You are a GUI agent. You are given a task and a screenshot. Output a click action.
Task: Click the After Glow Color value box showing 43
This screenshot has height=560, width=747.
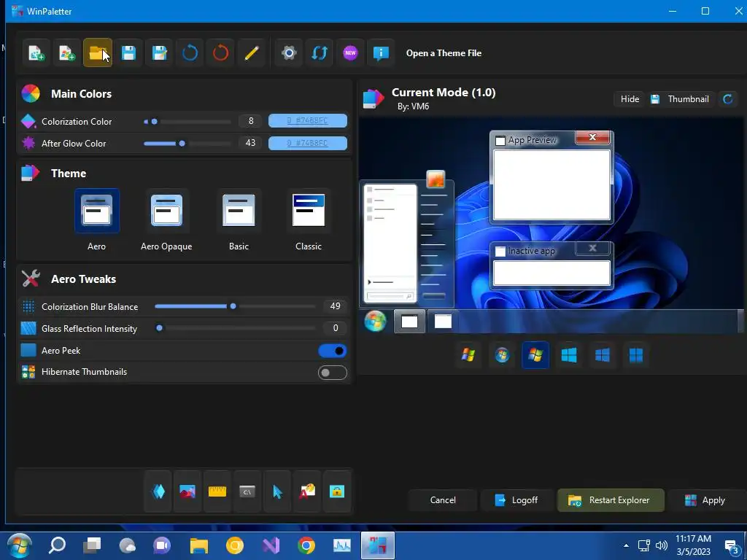pos(251,143)
